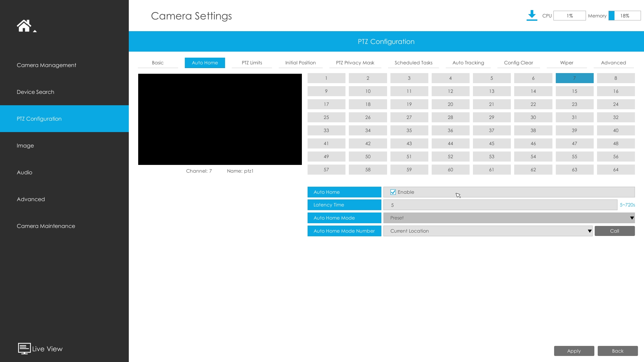The image size is (644, 362).
Task: Click the Back button
Action: point(618,351)
